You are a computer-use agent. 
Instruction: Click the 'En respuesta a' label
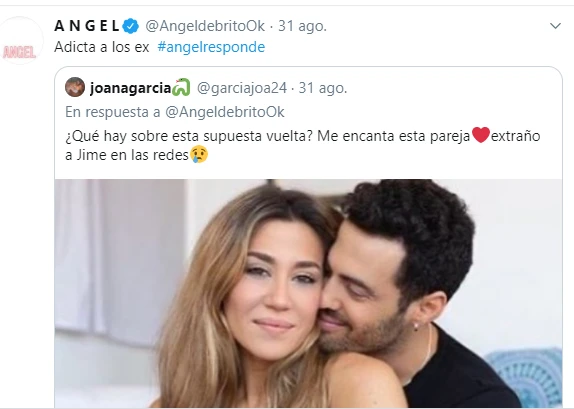[x=113, y=112]
